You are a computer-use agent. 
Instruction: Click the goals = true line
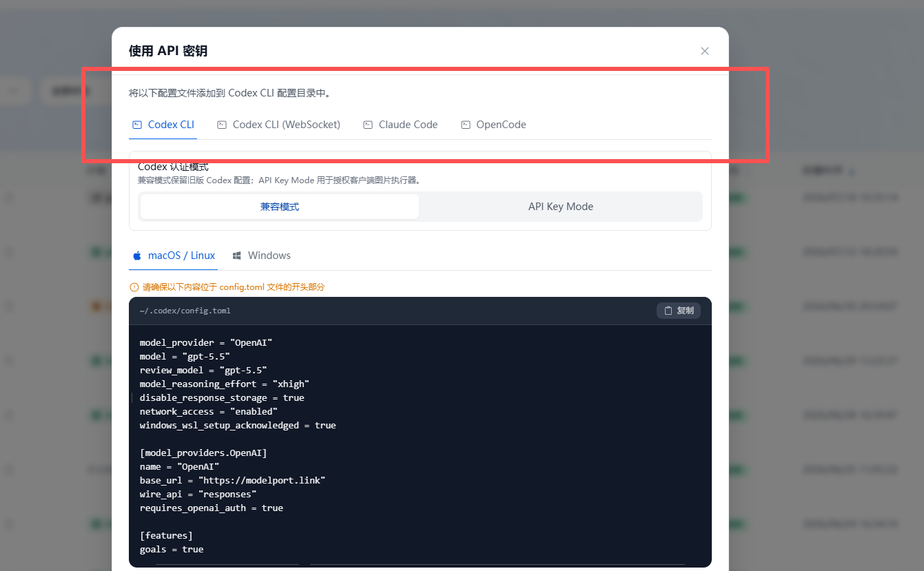172,549
